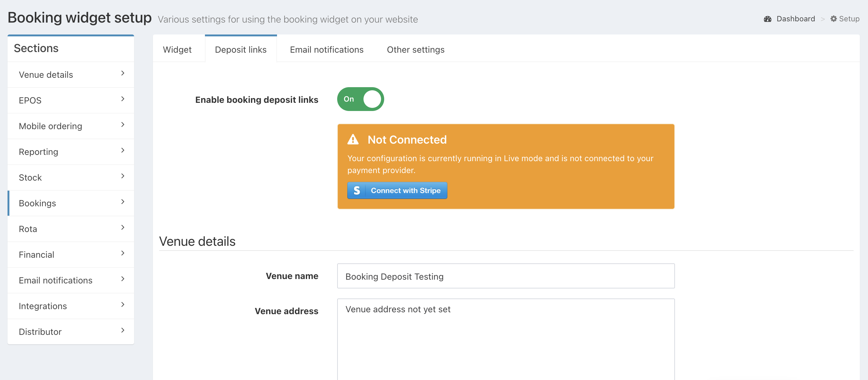Image resolution: width=868 pixels, height=380 pixels.
Task: Click the Reporting chevron arrow
Action: coord(123,150)
